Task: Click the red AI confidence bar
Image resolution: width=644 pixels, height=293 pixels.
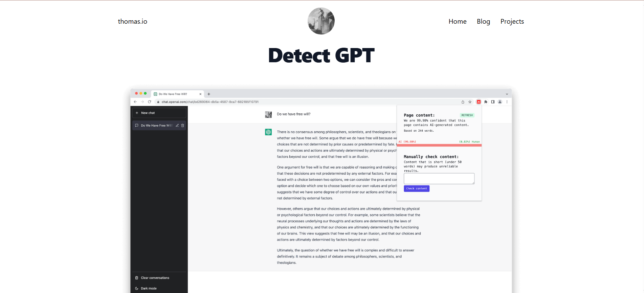Action: point(439,145)
